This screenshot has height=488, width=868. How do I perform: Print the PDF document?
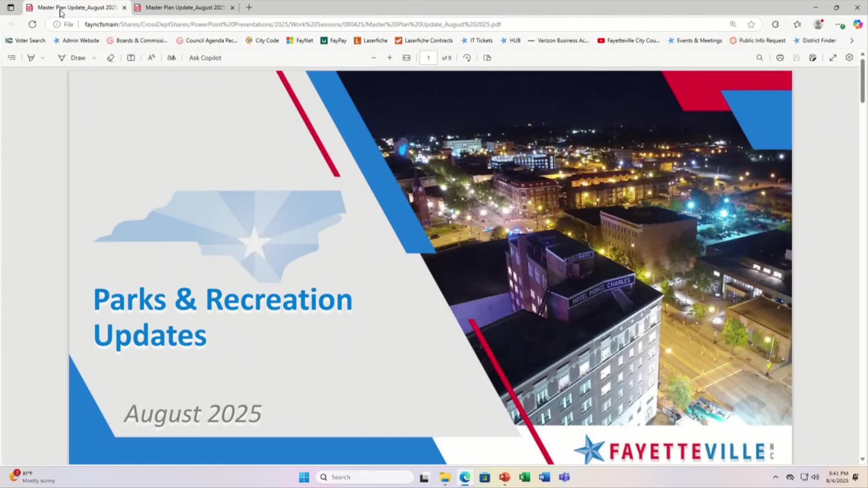click(x=780, y=58)
